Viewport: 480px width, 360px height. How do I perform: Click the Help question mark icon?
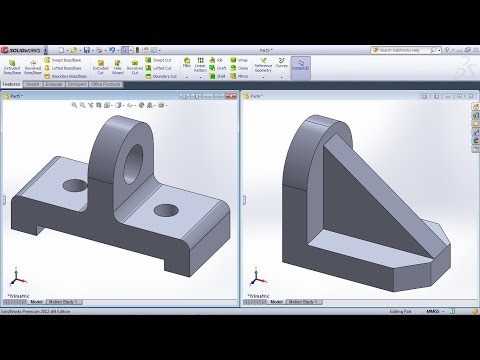447,50
